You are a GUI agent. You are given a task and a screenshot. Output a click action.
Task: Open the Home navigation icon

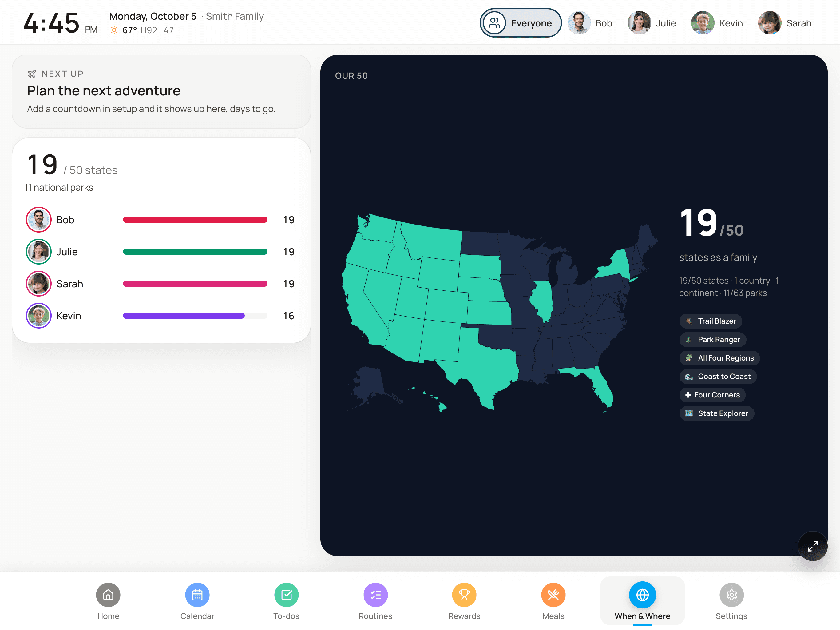(x=108, y=595)
